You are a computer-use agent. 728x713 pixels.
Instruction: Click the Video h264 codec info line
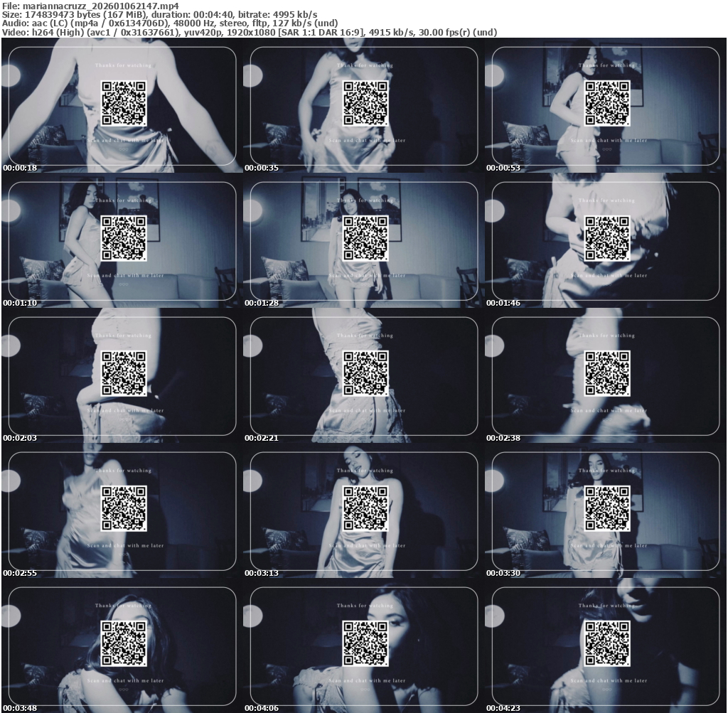click(x=250, y=32)
